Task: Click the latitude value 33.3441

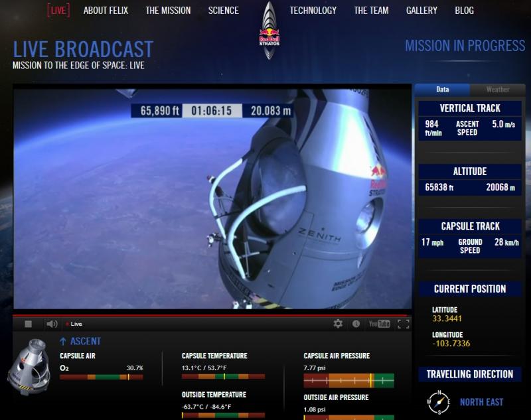Action: [x=447, y=318]
